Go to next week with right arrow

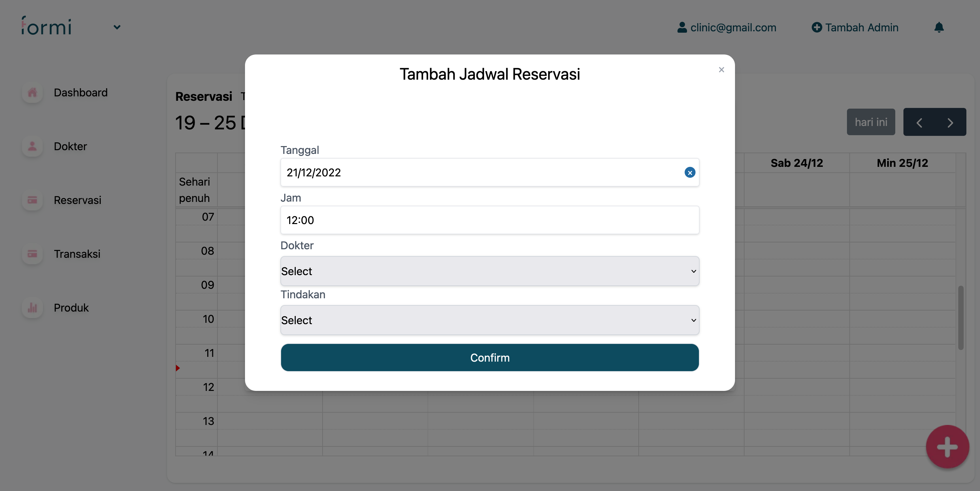tap(950, 123)
